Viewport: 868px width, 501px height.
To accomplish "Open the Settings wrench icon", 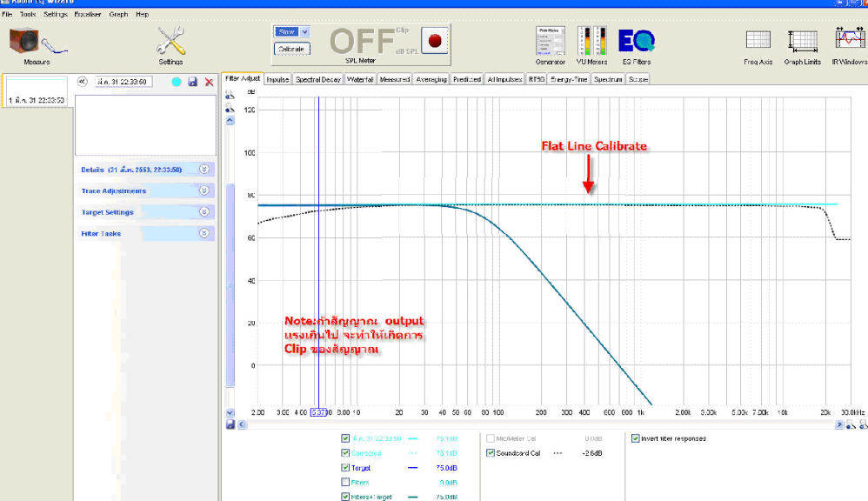I will [x=170, y=46].
